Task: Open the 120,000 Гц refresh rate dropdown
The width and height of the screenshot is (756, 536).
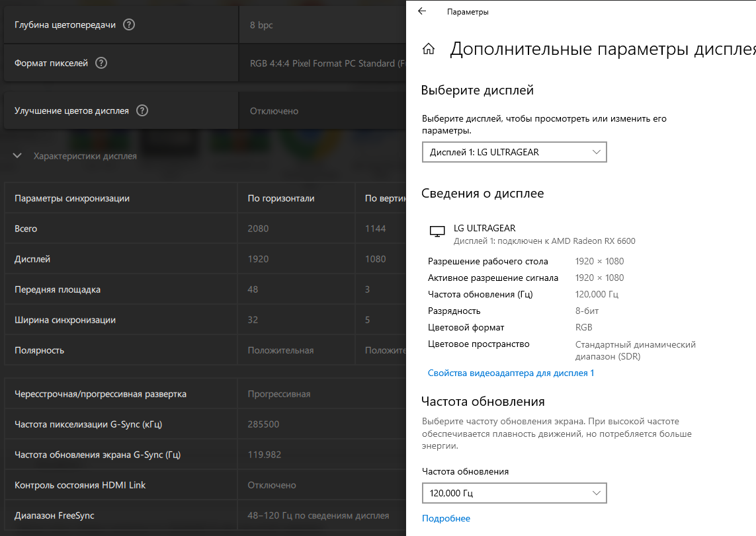Action: [514, 493]
